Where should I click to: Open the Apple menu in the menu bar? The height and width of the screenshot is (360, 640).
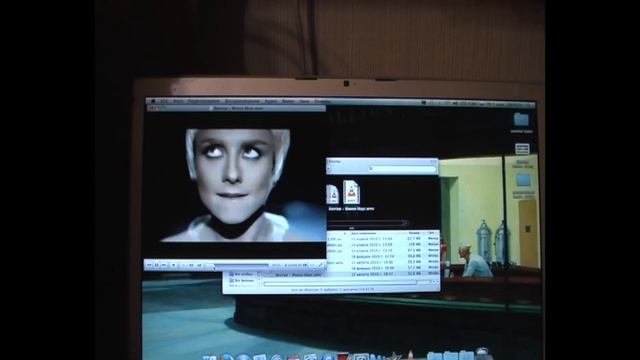(x=153, y=101)
